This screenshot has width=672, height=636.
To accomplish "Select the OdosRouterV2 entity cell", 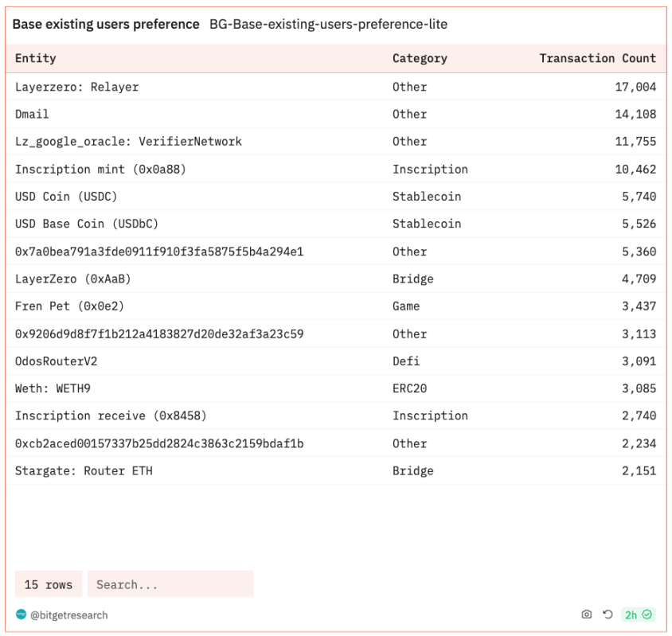I will pos(57,361).
